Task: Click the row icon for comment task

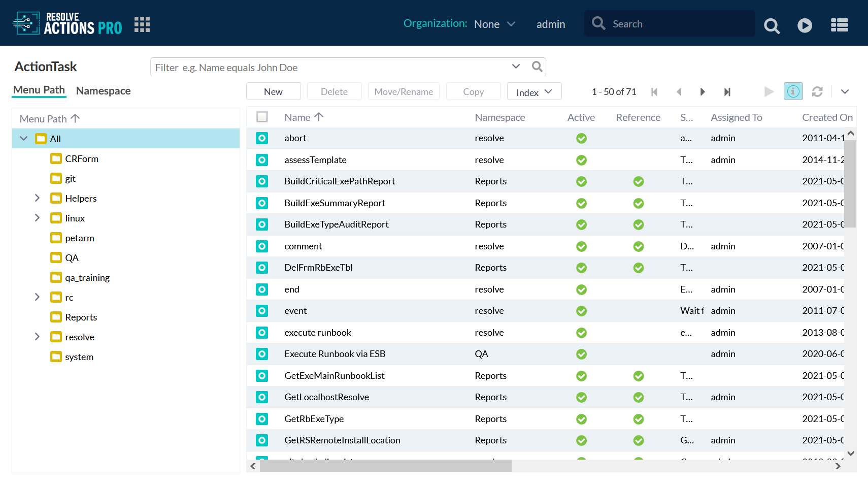Action: pyautogui.click(x=262, y=246)
